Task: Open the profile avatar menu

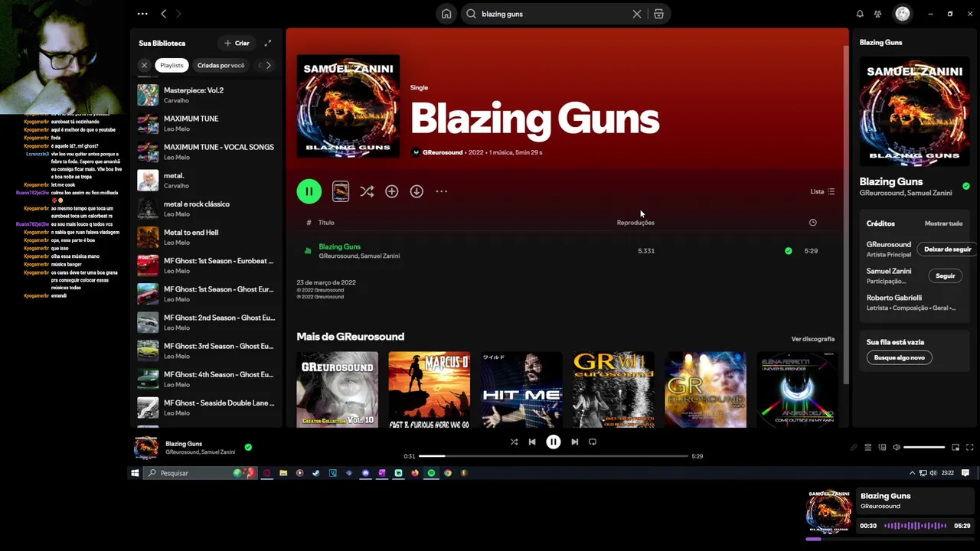Action: pos(903,14)
